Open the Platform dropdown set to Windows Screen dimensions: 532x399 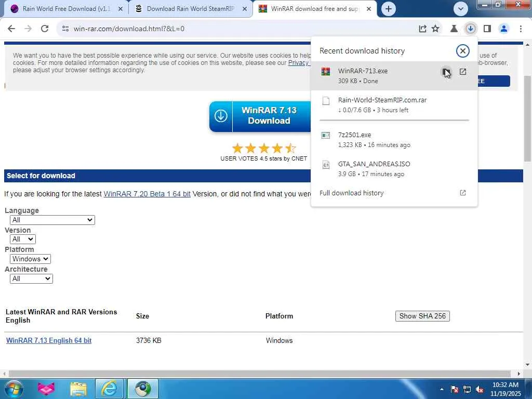pyautogui.click(x=30, y=259)
